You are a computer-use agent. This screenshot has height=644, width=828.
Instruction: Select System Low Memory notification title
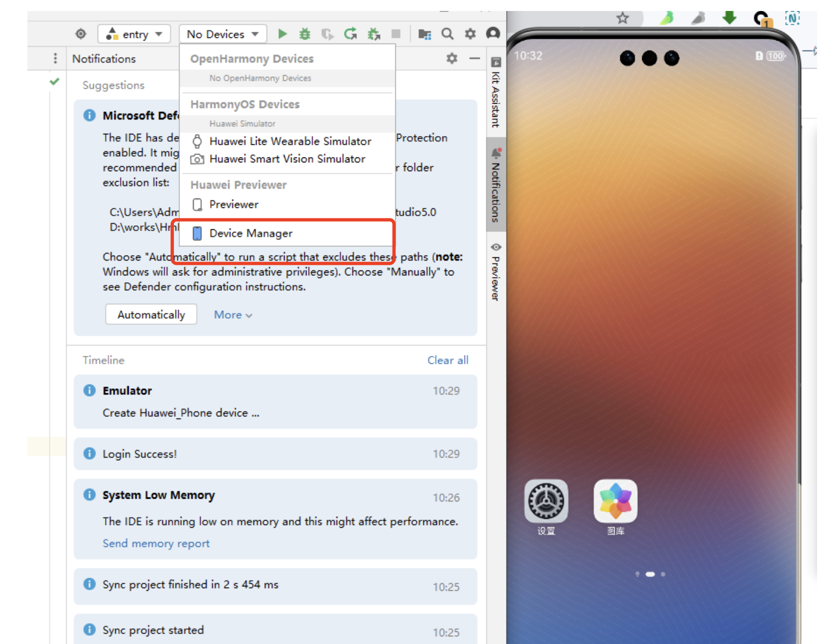[158, 495]
